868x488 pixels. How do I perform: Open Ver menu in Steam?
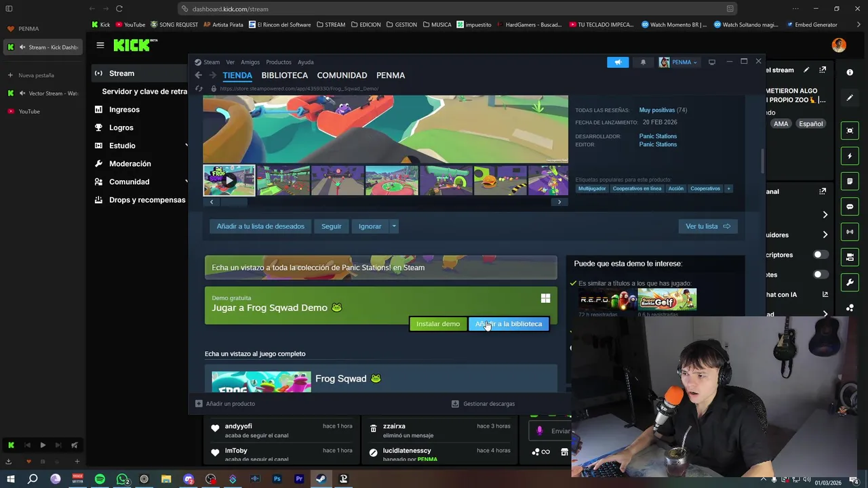tap(231, 62)
